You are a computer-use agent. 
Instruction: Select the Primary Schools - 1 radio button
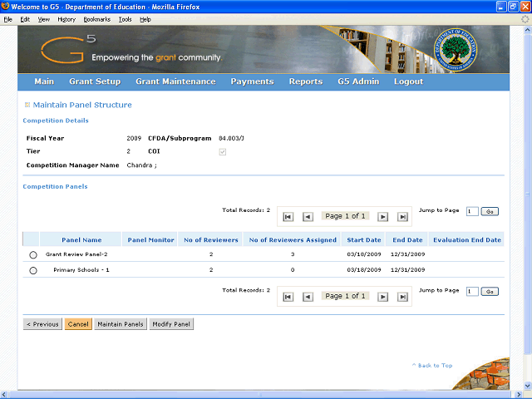pos(33,271)
